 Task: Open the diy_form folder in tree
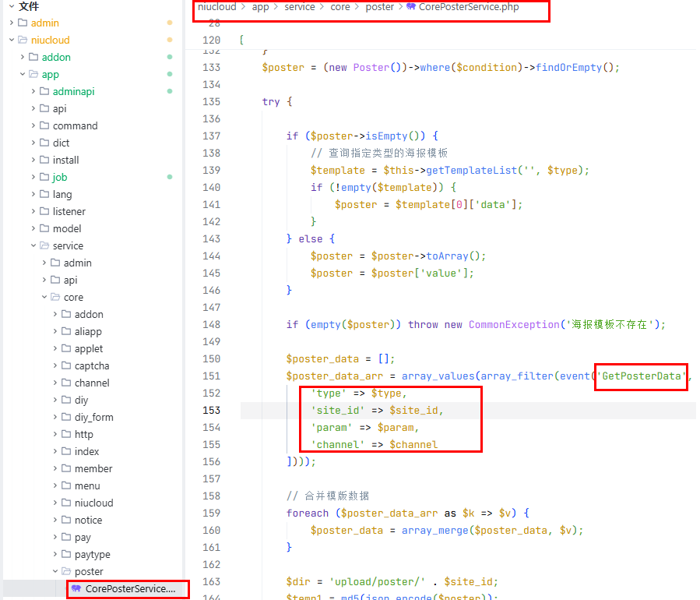coord(93,417)
